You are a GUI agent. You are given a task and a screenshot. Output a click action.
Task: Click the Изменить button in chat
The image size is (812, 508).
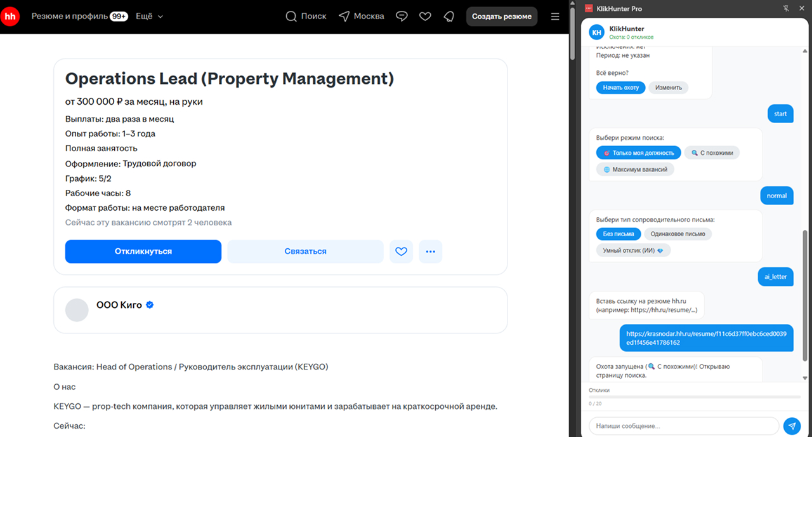(x=669, y=88)
